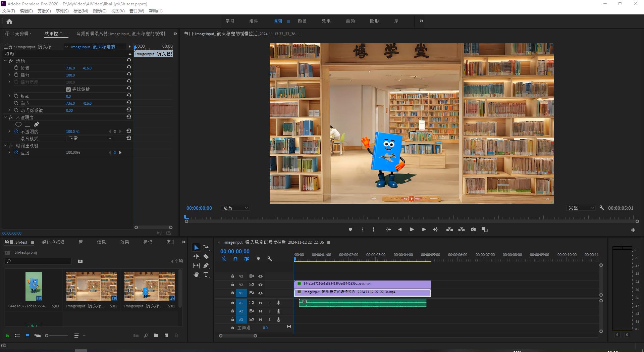644x352 pixels.
Task: Add marker in timeline panel
Action: point(258,259)
